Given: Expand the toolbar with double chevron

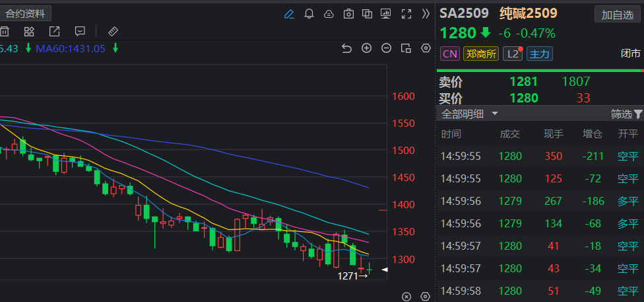Looking at the screenshot, I should pyautogui.click(x=426, y=13).
